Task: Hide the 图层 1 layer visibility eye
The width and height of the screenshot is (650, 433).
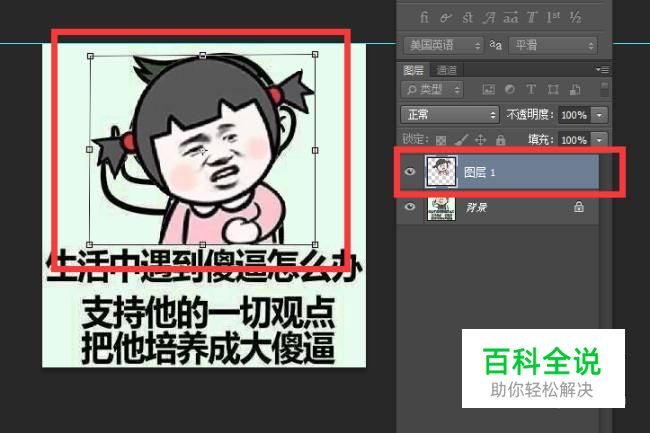Action: (x=410, y=171)
